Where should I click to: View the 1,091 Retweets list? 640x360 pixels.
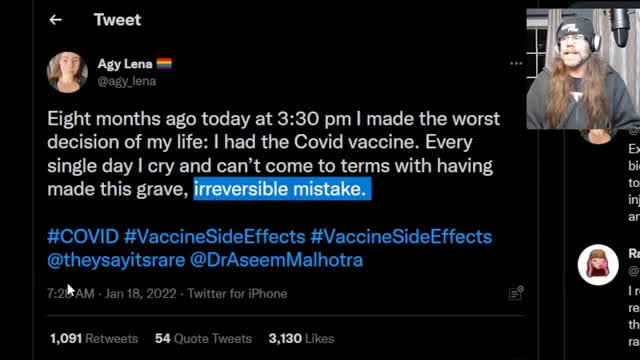tap(94, 338)
